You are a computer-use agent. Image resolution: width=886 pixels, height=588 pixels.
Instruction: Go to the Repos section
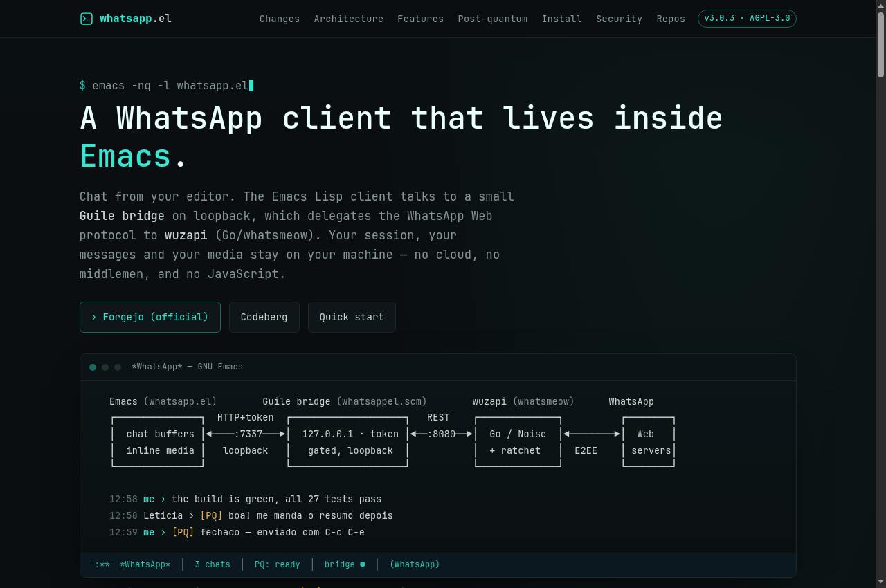pyautogui.click(x=671, y=19)
